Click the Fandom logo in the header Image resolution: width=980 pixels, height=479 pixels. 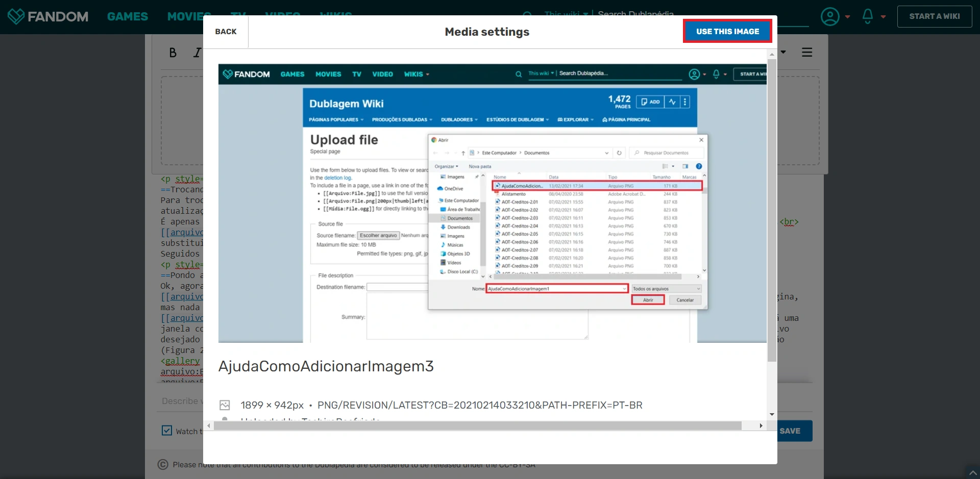[x=48, y=16]
